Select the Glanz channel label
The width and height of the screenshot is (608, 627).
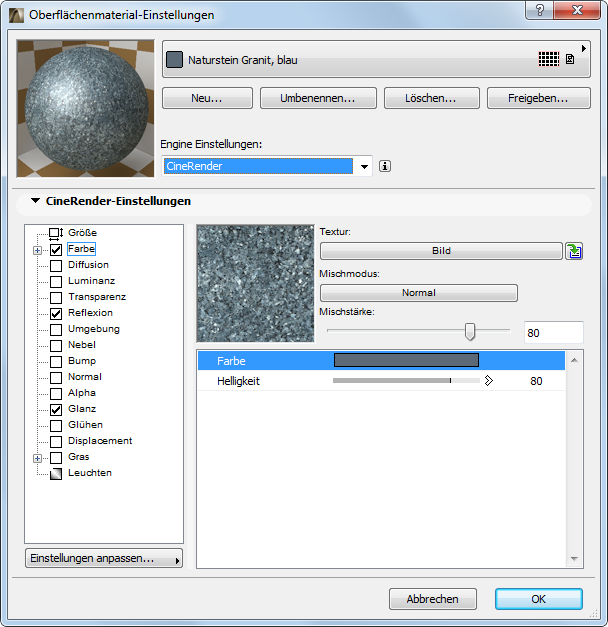click(x=82, y=409)
